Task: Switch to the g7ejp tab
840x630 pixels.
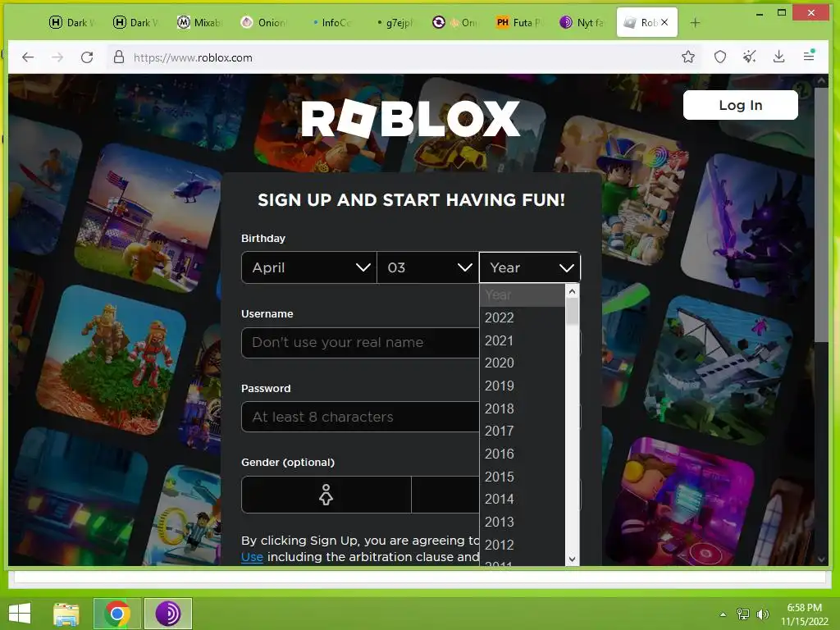Action: (391, 22)
